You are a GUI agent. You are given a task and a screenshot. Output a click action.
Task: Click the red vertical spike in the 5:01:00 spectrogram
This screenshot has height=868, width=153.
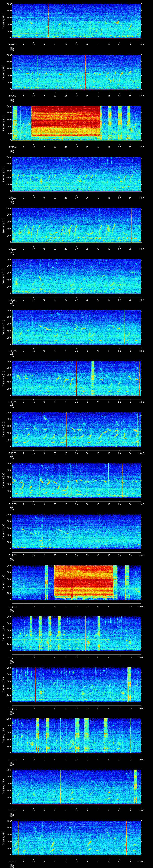(48, 21)
